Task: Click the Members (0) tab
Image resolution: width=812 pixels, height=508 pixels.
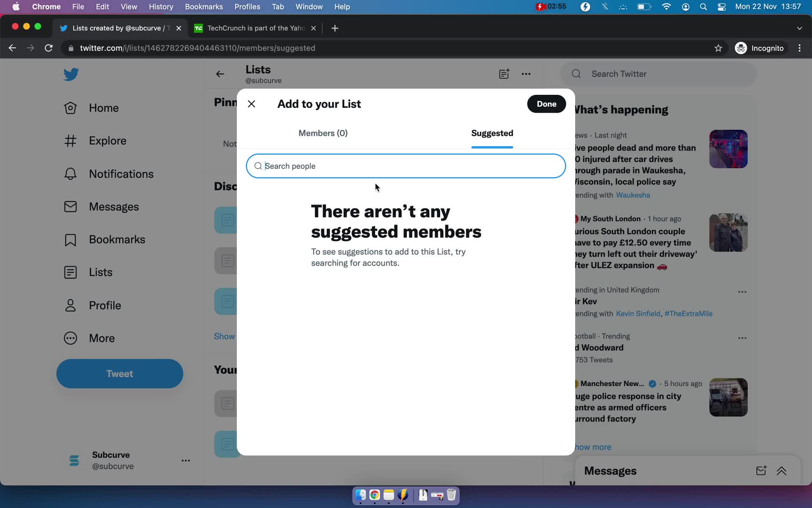Action: point(323,132)
